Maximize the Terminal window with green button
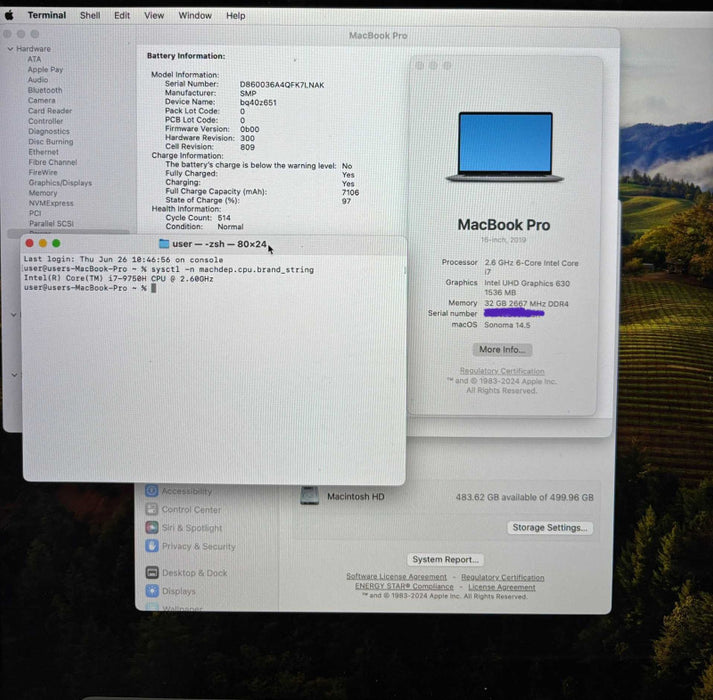Viewport: 713px width, 700px height. click(56, 243)
